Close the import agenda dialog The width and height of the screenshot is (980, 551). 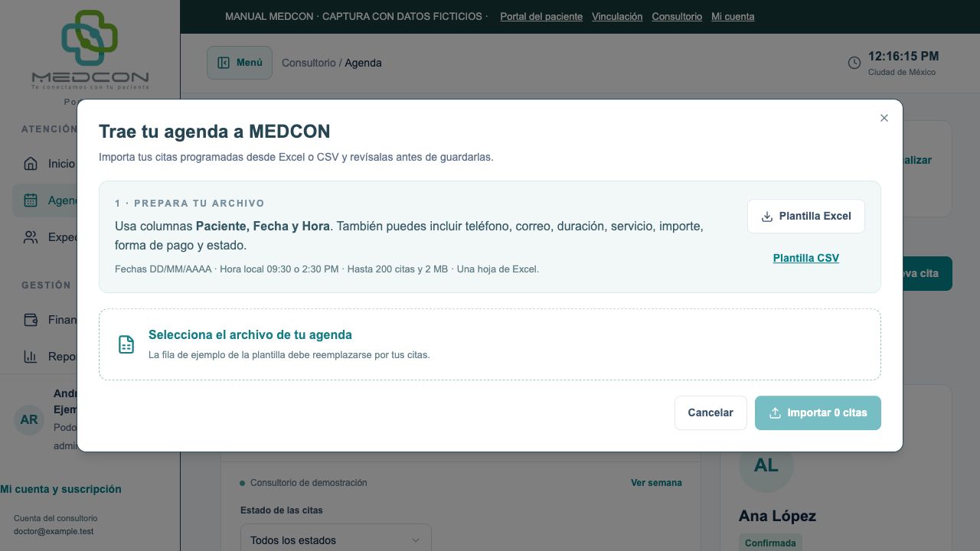tap(884, 118)
